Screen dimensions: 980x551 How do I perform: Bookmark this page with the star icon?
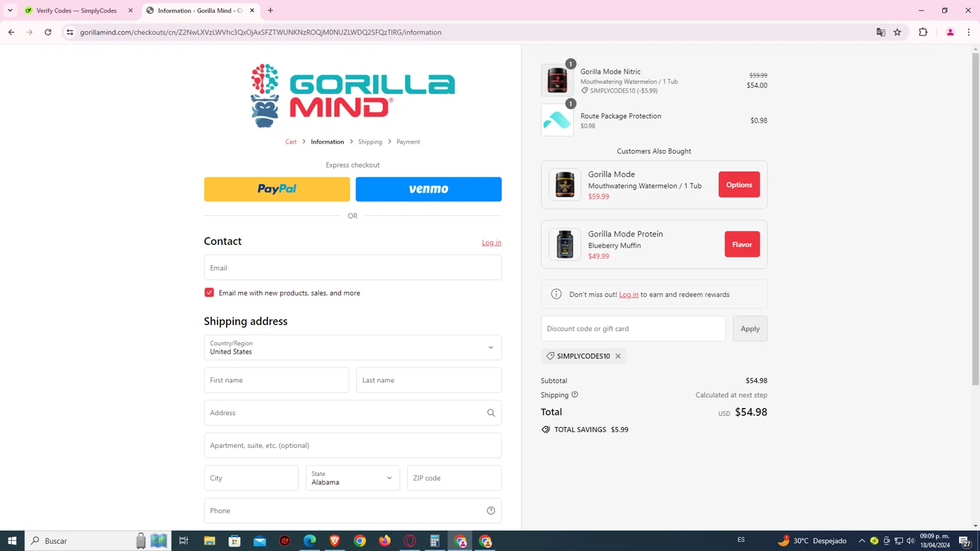[x=898, y=32]
